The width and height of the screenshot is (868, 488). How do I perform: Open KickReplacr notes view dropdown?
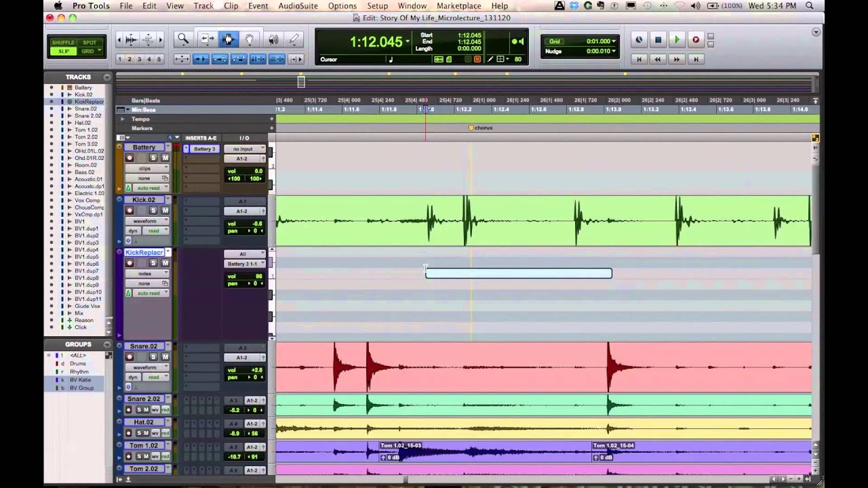(148, 274)
